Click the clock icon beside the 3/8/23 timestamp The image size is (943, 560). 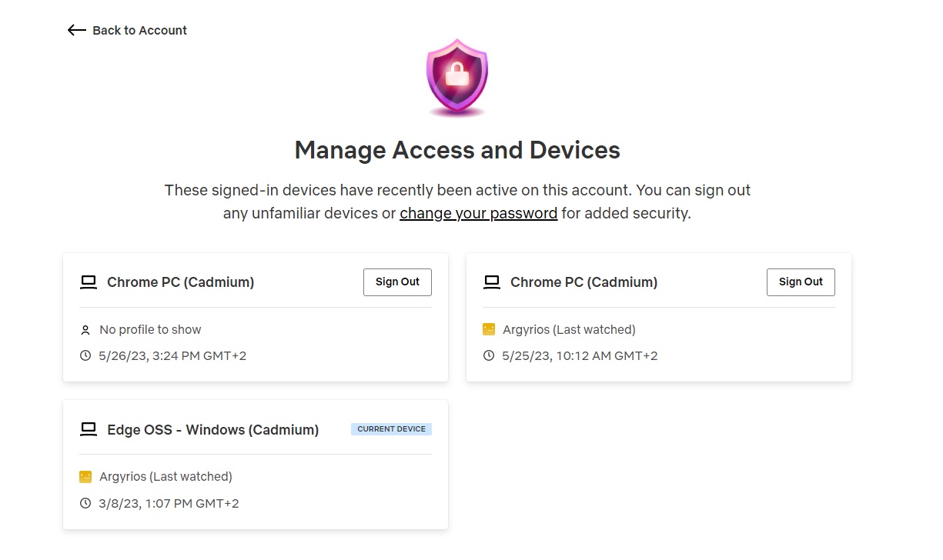85,503
